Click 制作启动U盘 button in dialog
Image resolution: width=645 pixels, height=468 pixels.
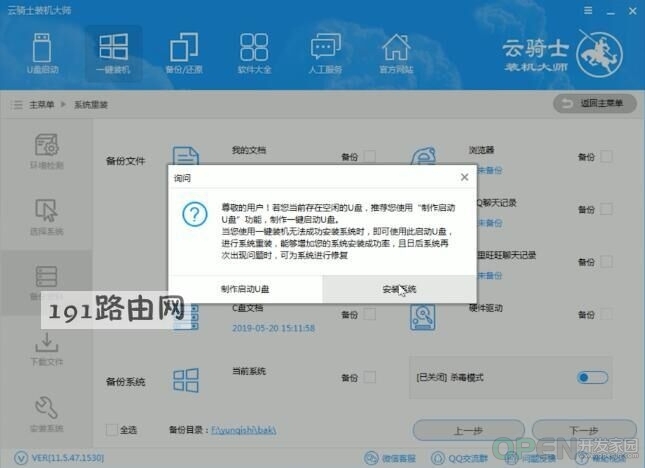tap(245, 289)
